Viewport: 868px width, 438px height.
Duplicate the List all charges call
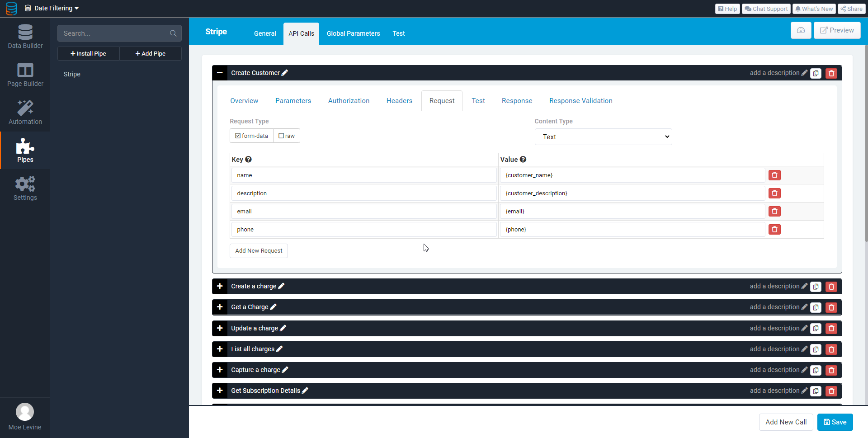tap(816, 349)
